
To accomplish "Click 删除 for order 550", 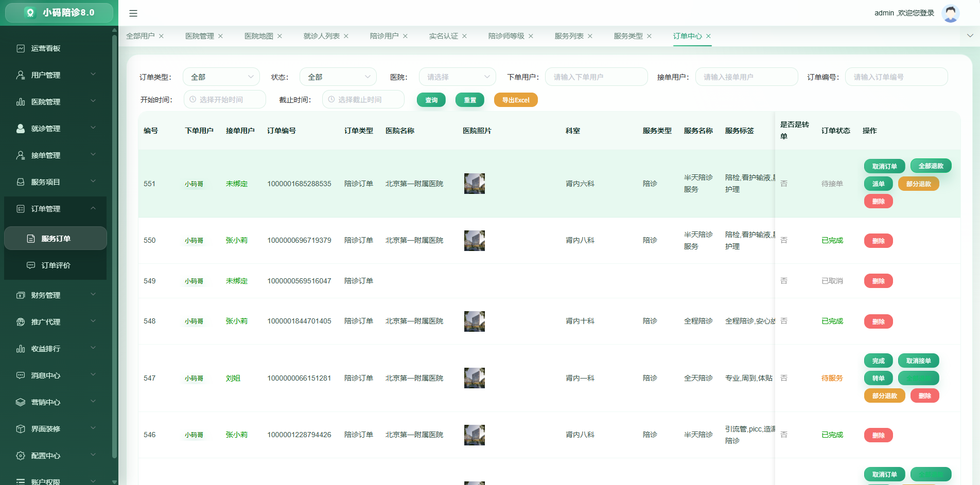I will pyautogui.click(x=878, y=241).
